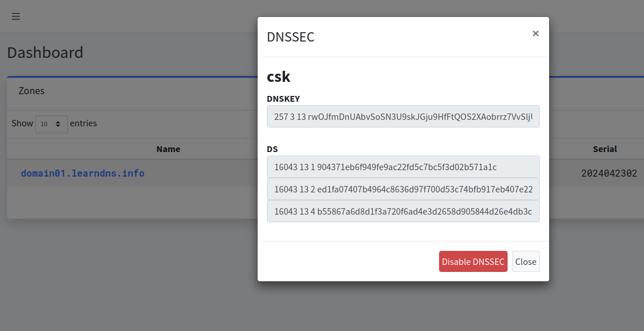Select the DNSKEY value field

pyautogui.click(x=403, y=116)
